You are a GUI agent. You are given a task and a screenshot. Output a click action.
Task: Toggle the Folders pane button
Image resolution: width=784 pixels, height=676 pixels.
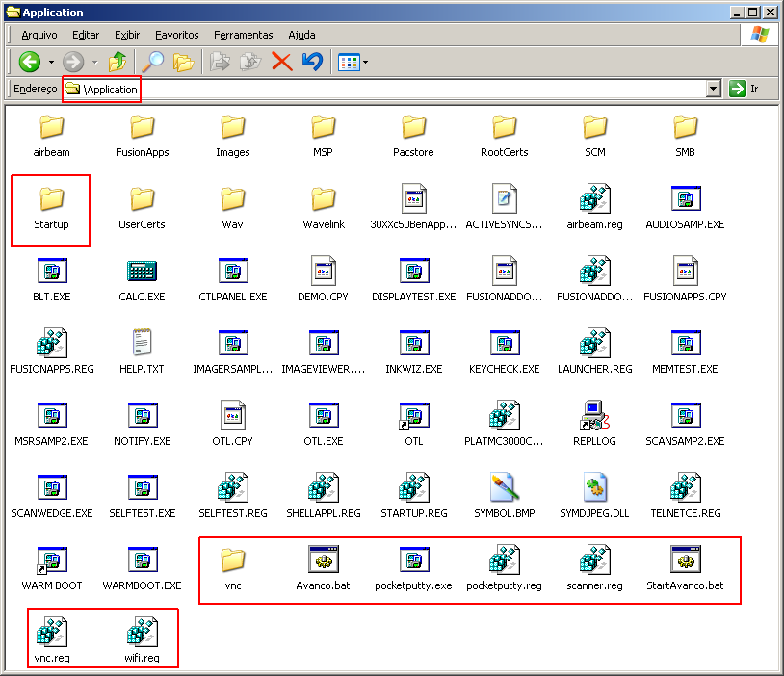click(x=183, y=62)
